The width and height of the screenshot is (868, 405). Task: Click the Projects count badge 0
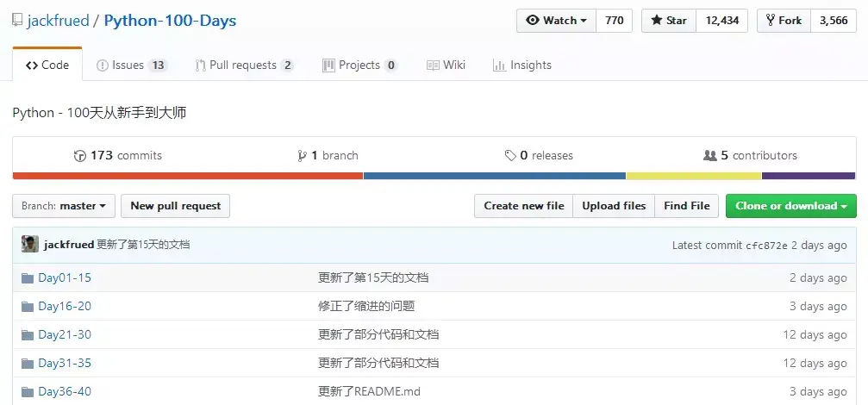[390, 65]
